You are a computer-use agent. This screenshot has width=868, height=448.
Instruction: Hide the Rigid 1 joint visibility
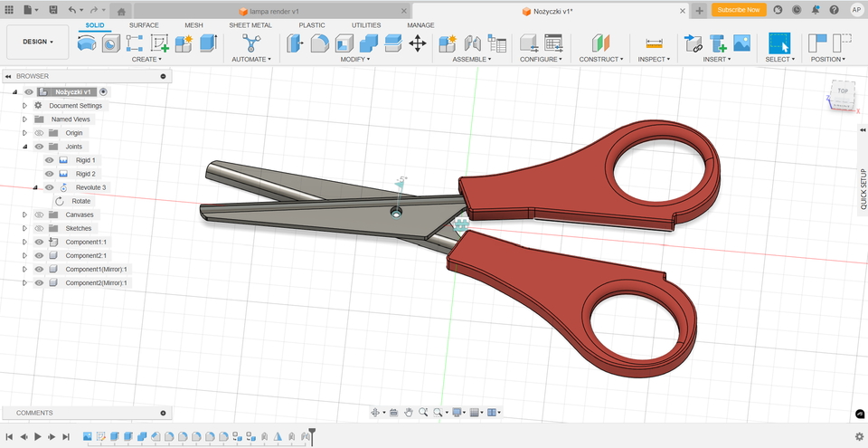coord(49,160)
